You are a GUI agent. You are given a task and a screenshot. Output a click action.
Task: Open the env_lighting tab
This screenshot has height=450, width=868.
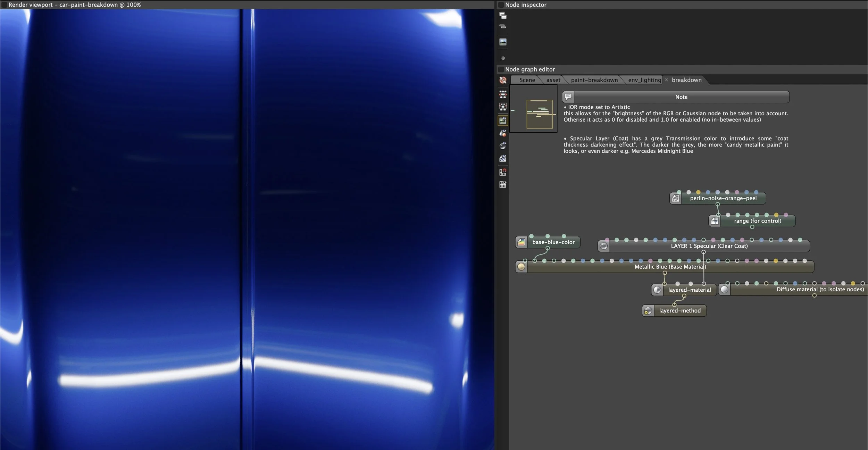(x=644, y=80)
